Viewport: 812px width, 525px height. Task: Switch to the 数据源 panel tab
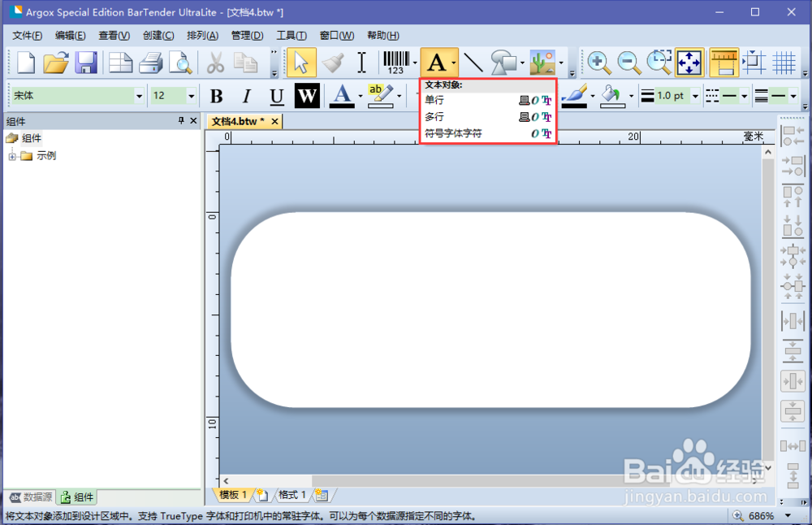pos(31,497)
